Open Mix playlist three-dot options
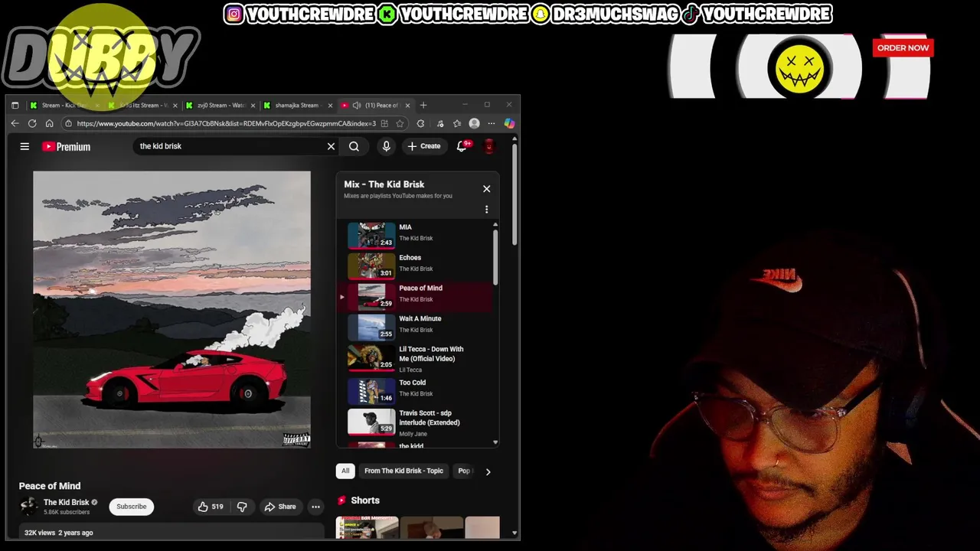Screen dimensions: 980x551 [486, 209]
